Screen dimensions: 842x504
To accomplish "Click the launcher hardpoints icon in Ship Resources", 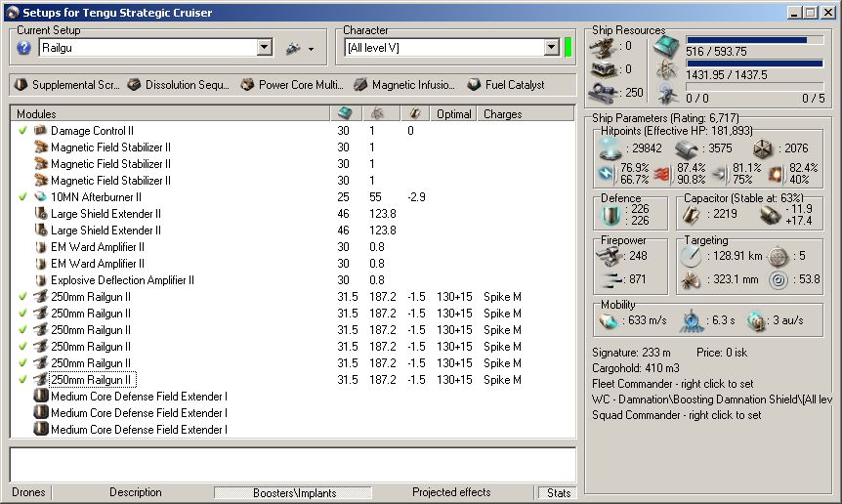I will [603, 69].
